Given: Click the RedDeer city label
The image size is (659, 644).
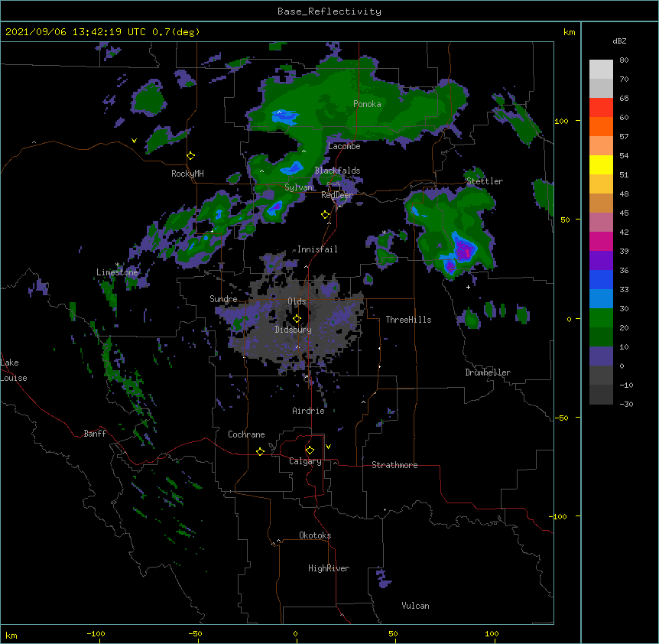Looking at the screenshot, I should 337,195.
